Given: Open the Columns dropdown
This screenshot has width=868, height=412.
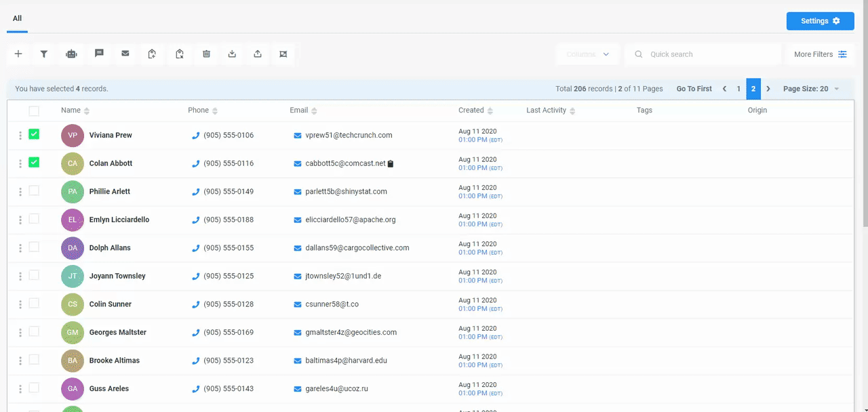Looking at the screenshot, I should click(x=587, y=54).
